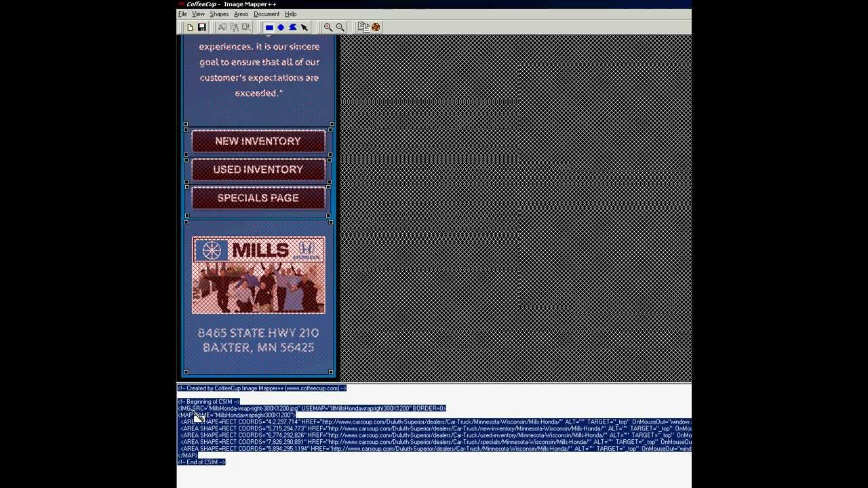Image resolution: width=868 pixels, height=488 pixels.
Task: Create a new document with the toolbar icon
Action: 190,27
